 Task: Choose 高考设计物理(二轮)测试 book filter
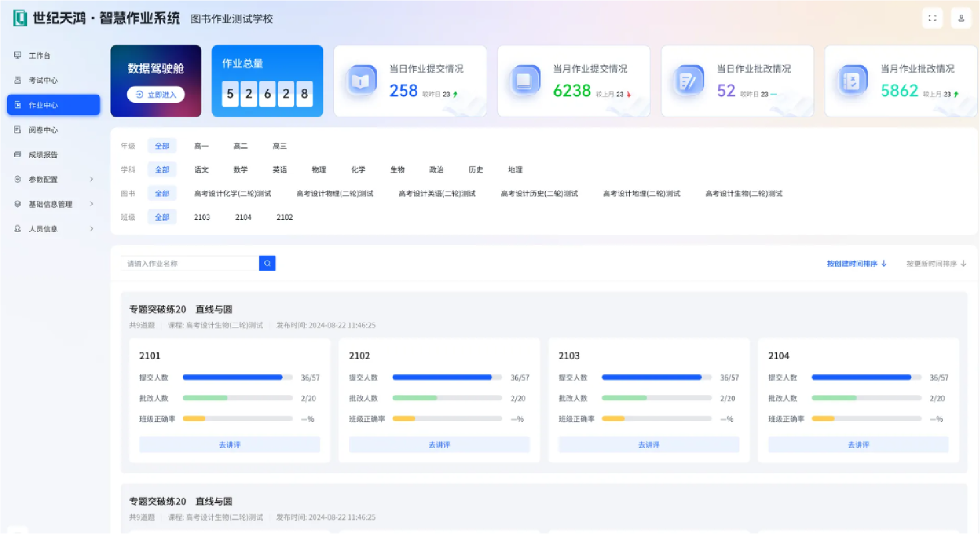coord(335,193)
